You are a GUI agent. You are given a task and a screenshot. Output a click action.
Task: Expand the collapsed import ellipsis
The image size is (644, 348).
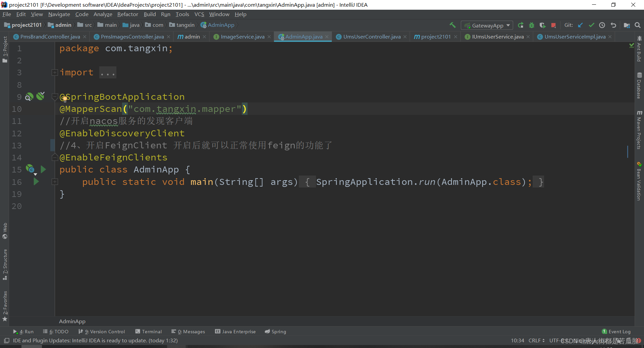tap(108, 73)
